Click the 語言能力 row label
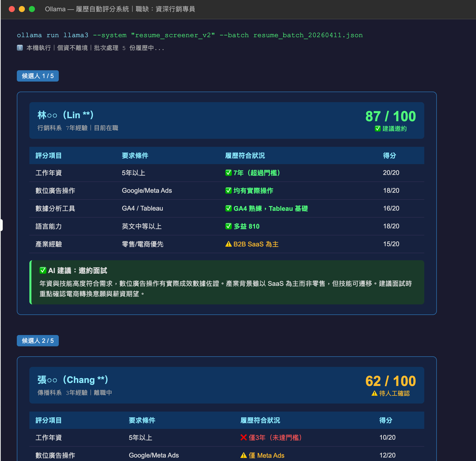Image resolution: width=476 pixels, height=461 pixels. point(48,226)
